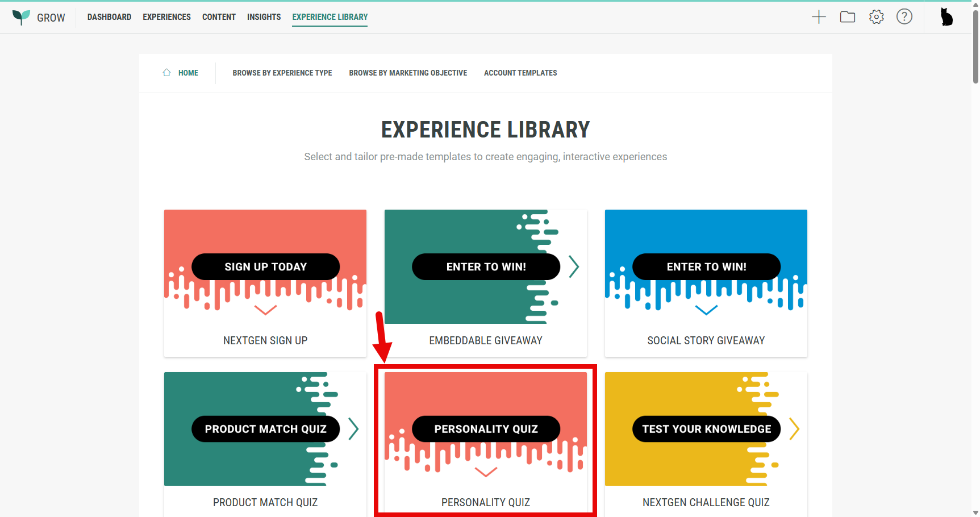Select Browse by Experience Type
980x517 pixels.
(282, 73)
